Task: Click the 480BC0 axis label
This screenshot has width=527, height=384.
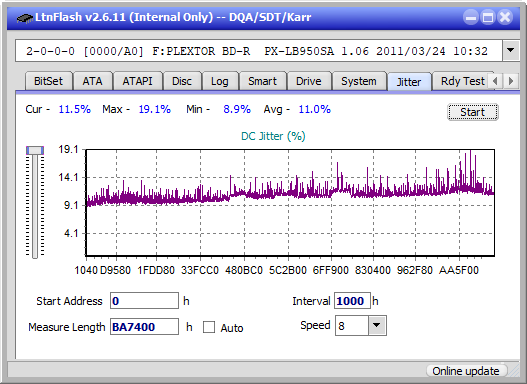Action: point(244,270)
